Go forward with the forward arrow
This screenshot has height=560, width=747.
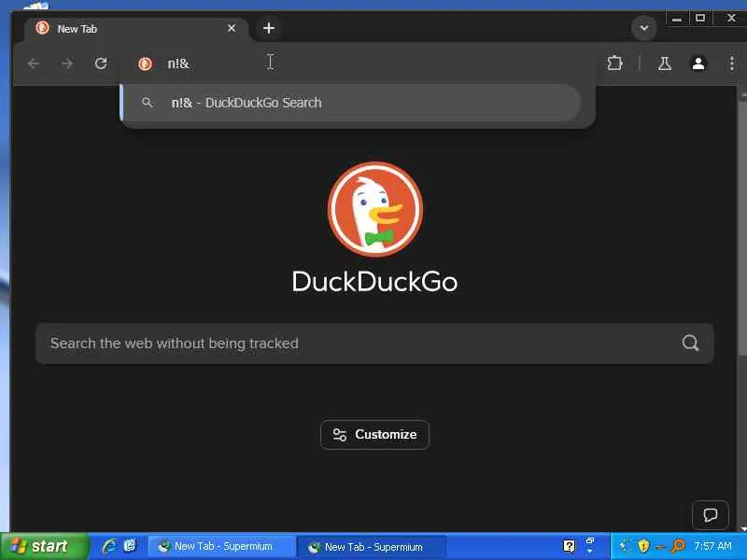[67, 63]
